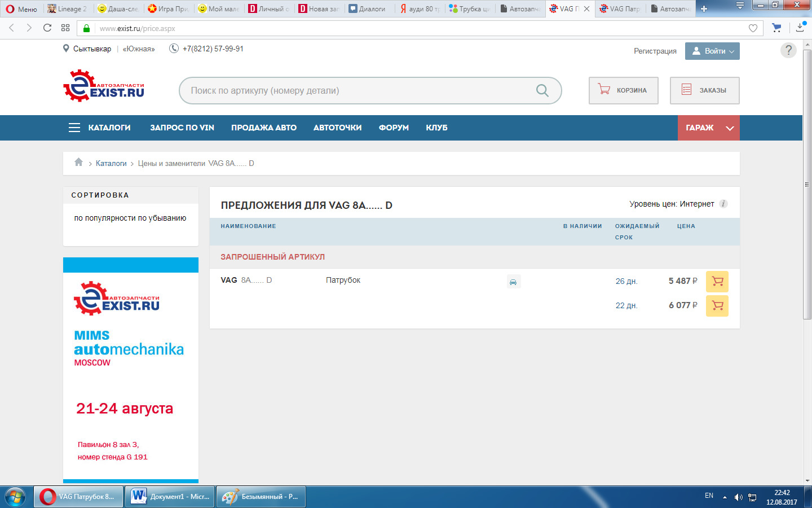The width and height of the screenshot is (812, 508).
Task: Open the Windows Start button
Action: (x=15, y=497)
